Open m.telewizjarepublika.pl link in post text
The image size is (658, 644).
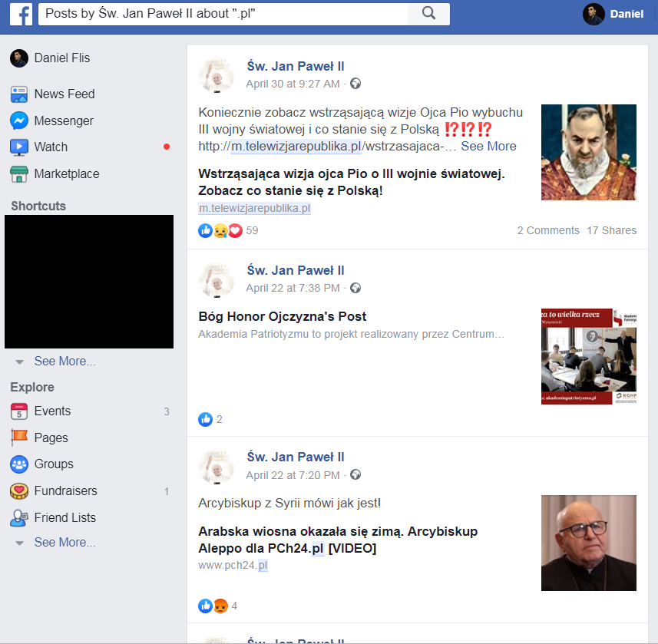(x=296, y=146)
